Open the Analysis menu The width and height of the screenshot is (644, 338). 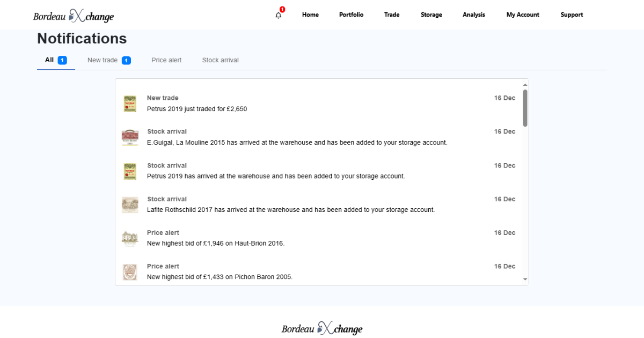pos(474,15)
